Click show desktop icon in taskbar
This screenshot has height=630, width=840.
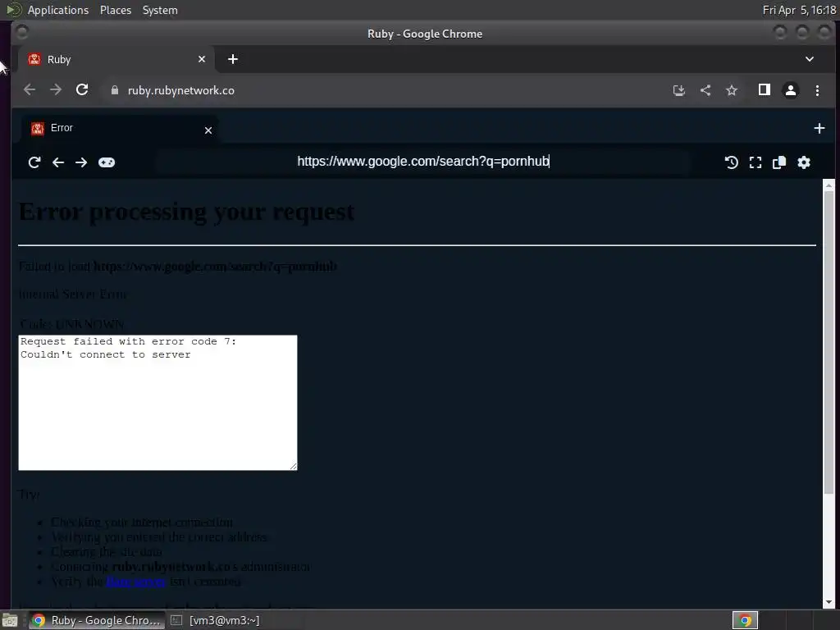point(10,620)
